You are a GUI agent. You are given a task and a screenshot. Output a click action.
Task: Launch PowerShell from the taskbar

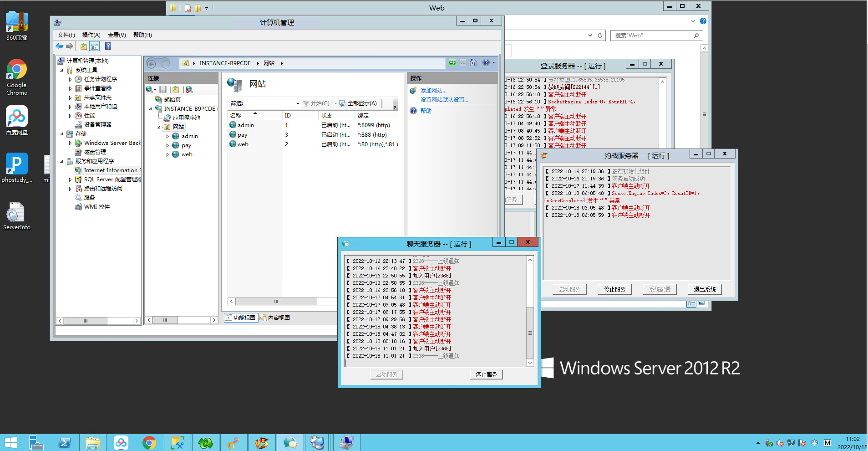coord(65,442)
